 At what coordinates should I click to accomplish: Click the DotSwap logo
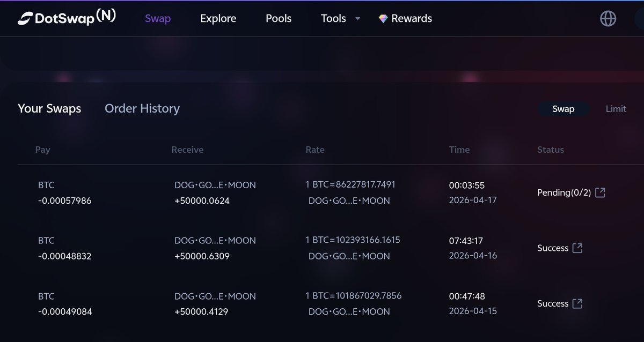pos(67,18)
